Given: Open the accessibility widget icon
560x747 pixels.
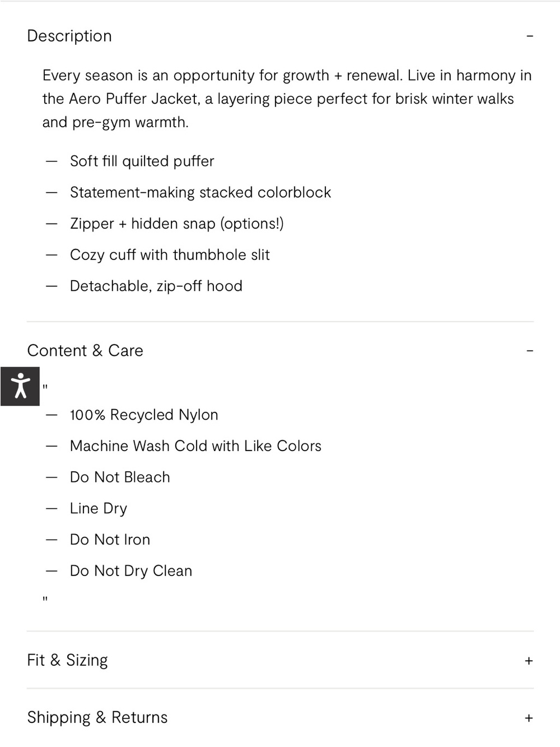Looking at the screenshot, I should click(20, 387).
